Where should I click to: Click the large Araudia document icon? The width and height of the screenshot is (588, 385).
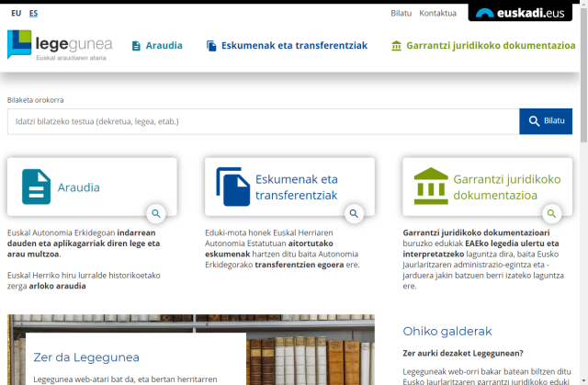coord(37,187)
